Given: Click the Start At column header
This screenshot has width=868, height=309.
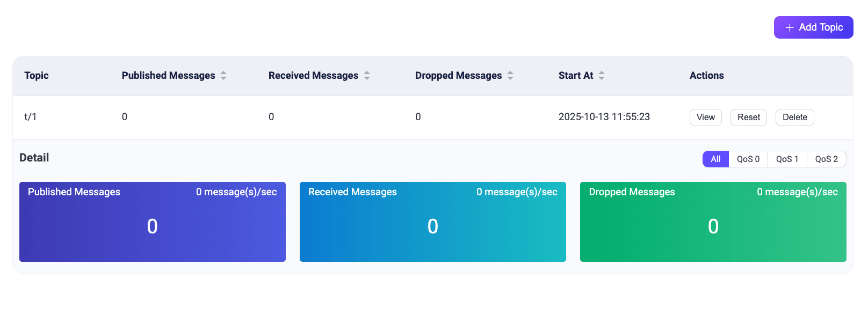Looking at the screenshot, I should (575, 76).
